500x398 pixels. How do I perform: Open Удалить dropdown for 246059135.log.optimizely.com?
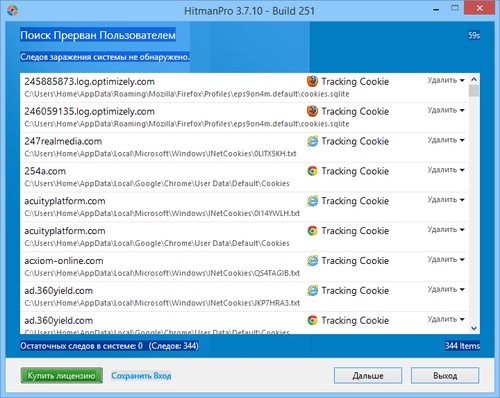coord(446,110)
